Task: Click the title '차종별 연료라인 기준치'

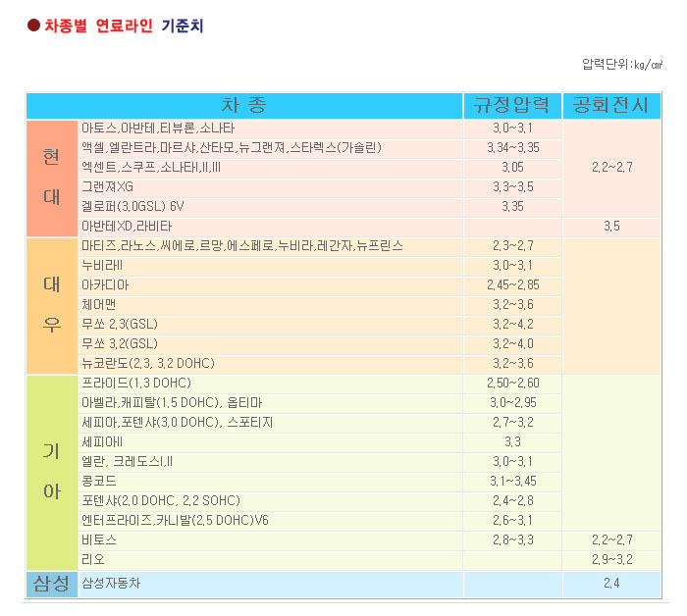Action: pos(124,26)
